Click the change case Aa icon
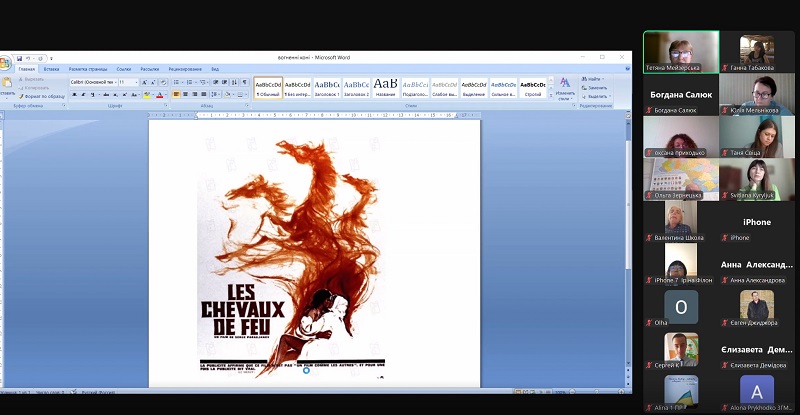The image size is (800, 415). 134,95
